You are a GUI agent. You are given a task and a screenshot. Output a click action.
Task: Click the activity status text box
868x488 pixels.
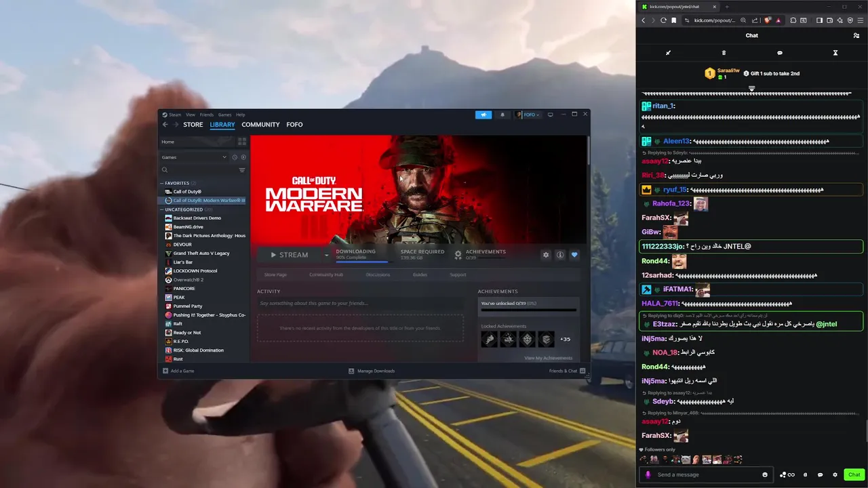[360, 303]
